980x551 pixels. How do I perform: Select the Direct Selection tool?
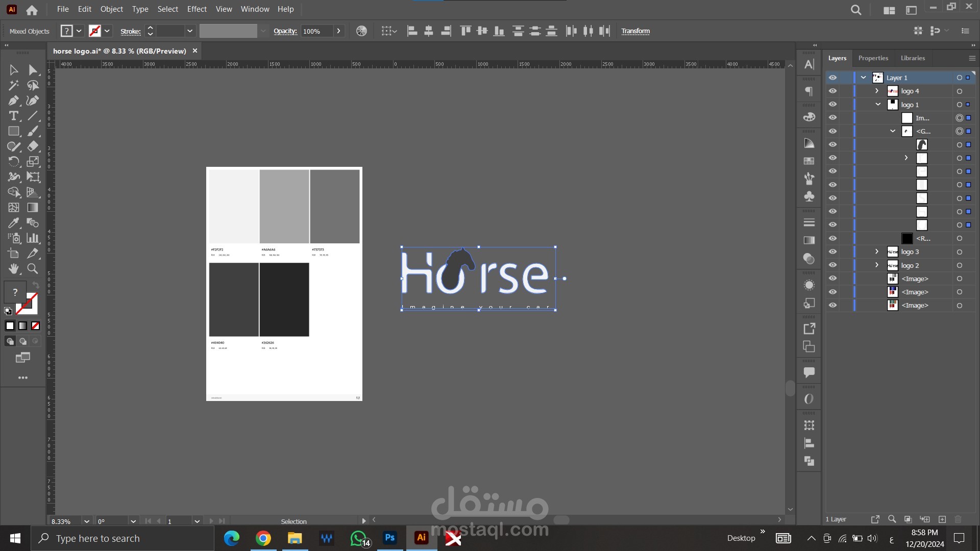pyautogui.click(x=33, y=70)
